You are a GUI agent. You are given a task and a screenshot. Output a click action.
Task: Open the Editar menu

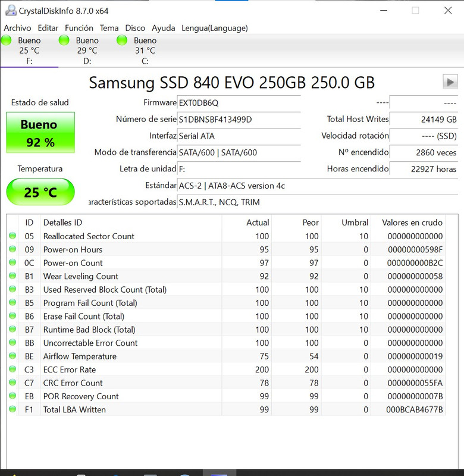coord(48,28)
